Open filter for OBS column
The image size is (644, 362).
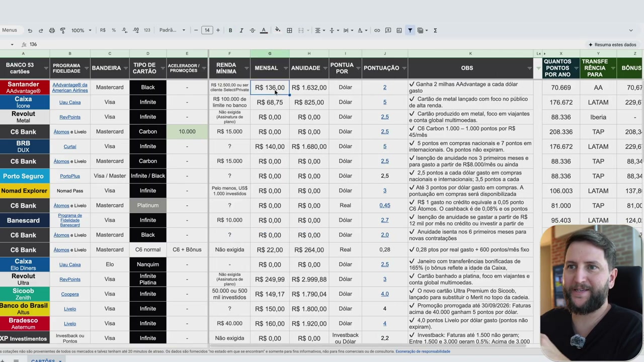coord(529,68)
